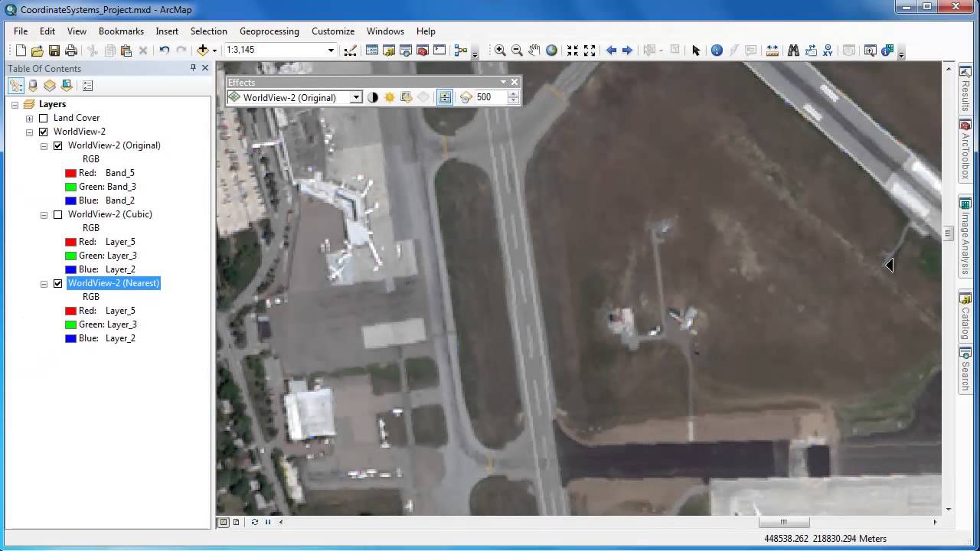The width and height of the screenshot is (980, 551).
Task: Open the Editor toolbar icon
Action: point(350,51)
